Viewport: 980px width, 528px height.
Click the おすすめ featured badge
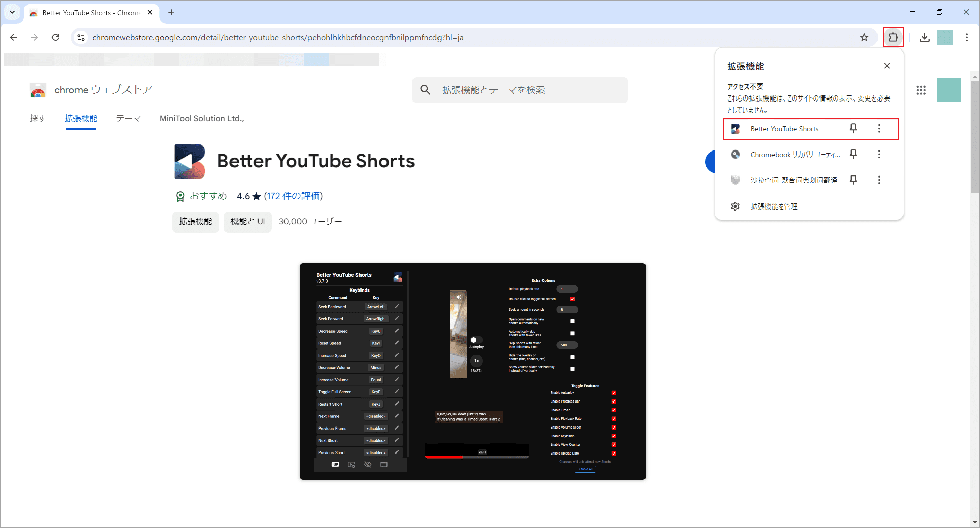202,196
